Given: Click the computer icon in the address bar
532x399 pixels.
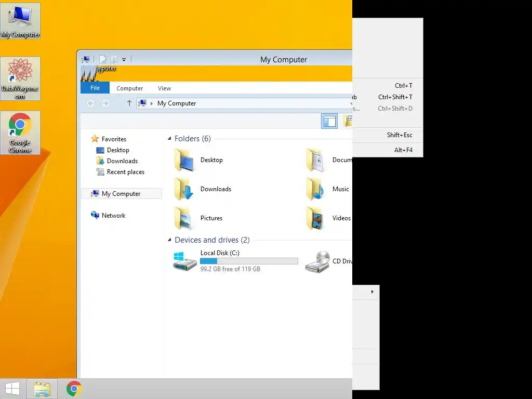Looking at the screenshot, I should (x=142, y=103).
